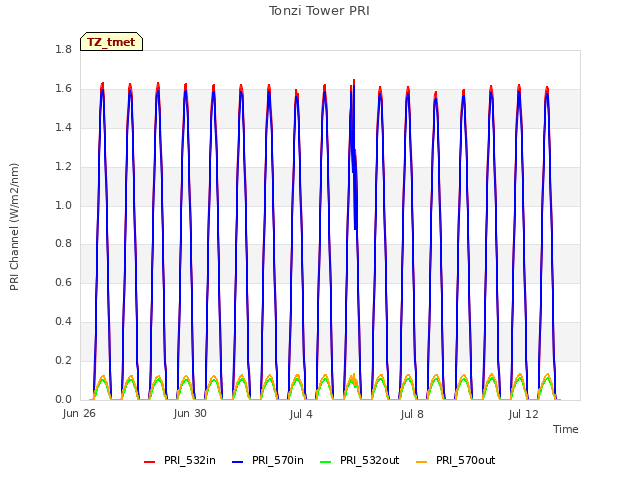640x480 pixels.
Task: Toggle the PRI_532in series legend label
Action: 190,460
